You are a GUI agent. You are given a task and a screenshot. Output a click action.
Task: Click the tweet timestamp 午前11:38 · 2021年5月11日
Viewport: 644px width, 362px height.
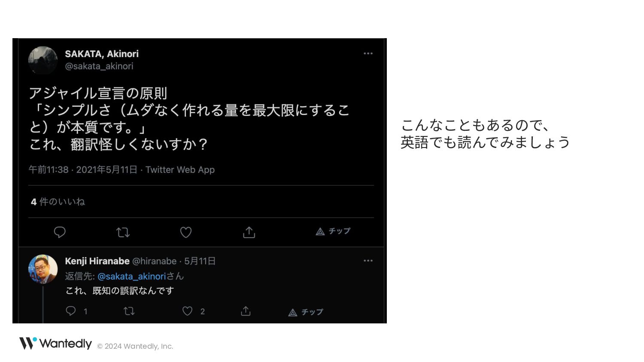83,170
